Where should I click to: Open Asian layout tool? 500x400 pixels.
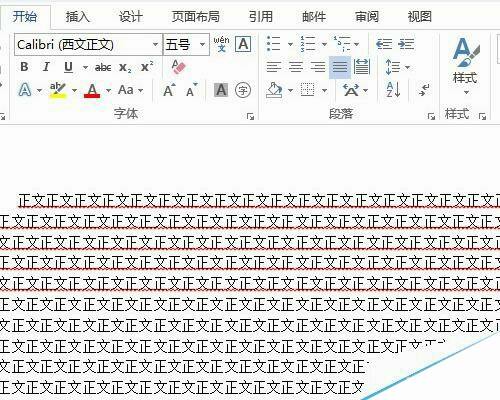(351, 90)
